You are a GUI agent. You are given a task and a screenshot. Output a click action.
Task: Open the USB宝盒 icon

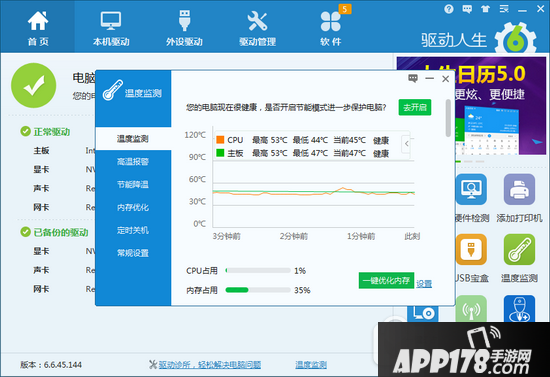[x=471, y=249]
